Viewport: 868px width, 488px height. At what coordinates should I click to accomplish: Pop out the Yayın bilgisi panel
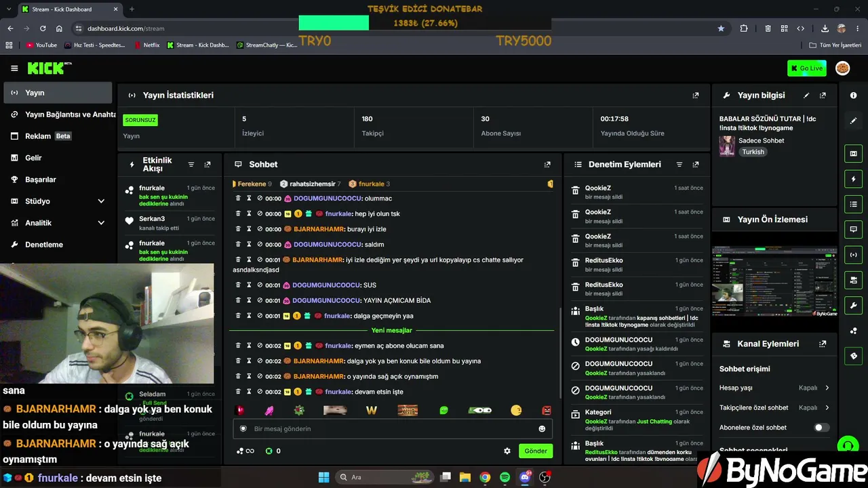click(x=823, y=96)
